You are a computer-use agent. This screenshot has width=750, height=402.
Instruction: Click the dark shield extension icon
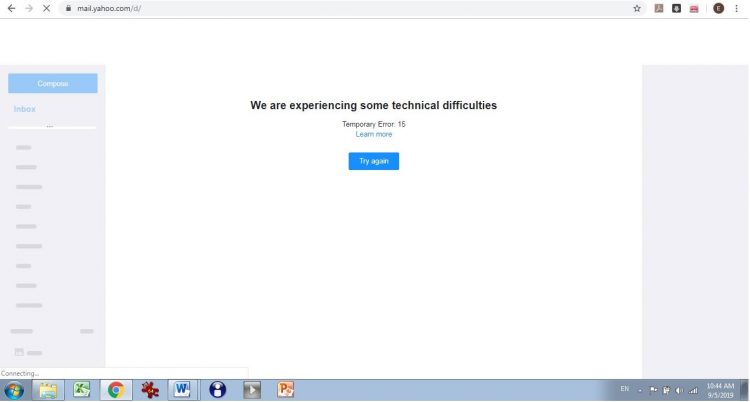(676, 8)
